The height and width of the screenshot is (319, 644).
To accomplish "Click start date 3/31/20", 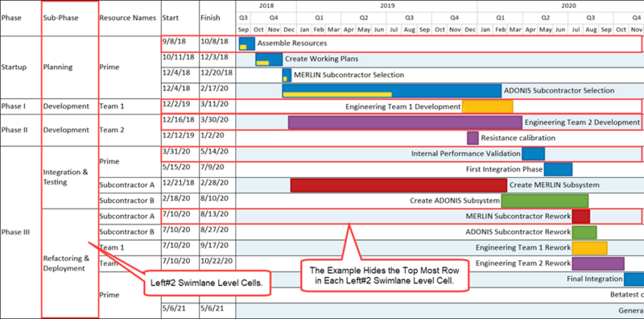I will pyautogui.click(x=176, y=151).
